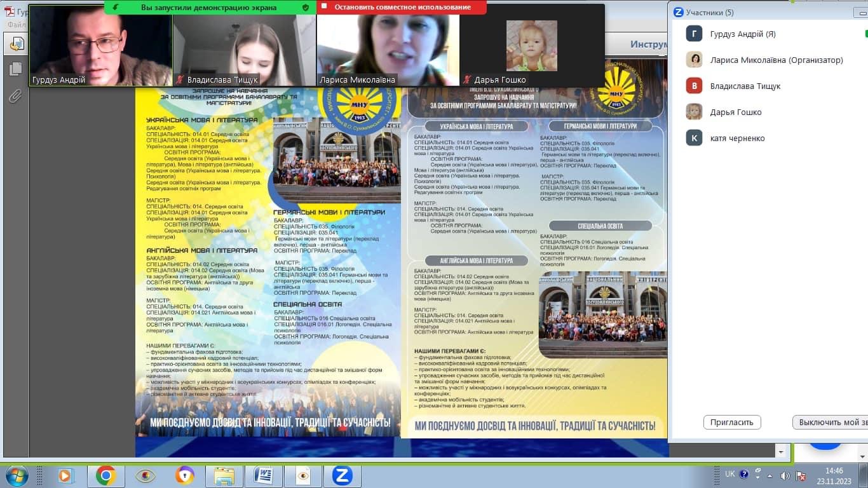
Task: Click the Вы запустили демонстрацию экрана banner
Action: 208,7
